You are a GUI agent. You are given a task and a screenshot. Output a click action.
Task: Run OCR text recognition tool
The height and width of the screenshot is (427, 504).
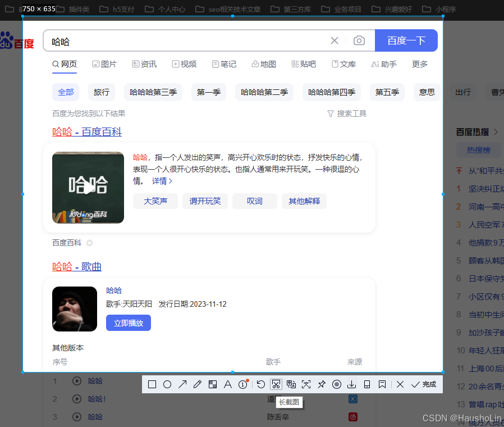click(306, 384)
